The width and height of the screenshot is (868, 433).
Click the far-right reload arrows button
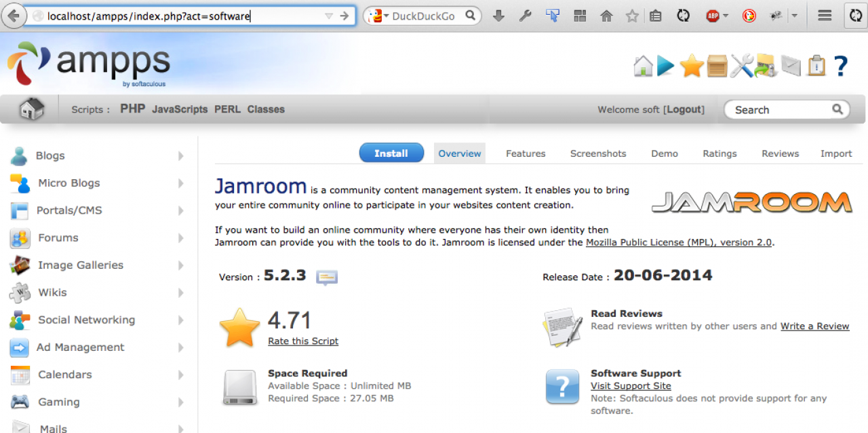pyautogui.click(x=856, y=16)
